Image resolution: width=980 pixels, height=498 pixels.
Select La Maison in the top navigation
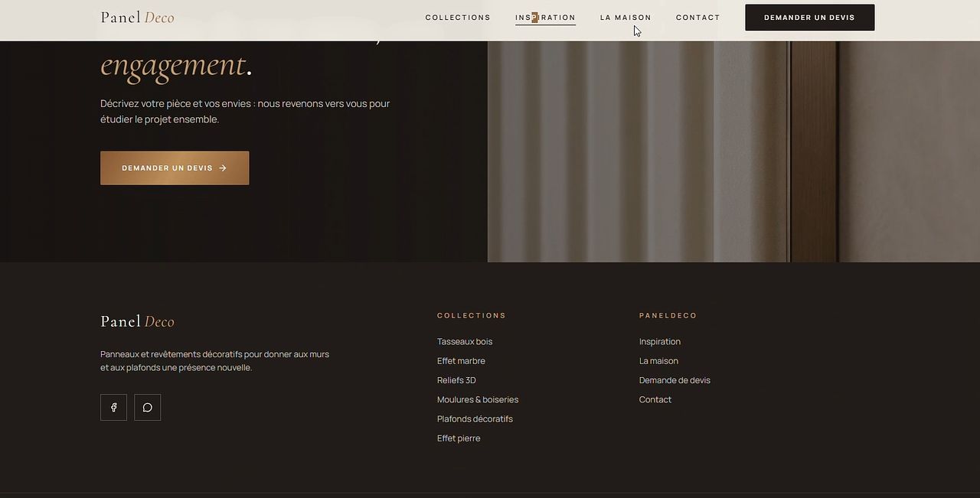coord(626,18)
